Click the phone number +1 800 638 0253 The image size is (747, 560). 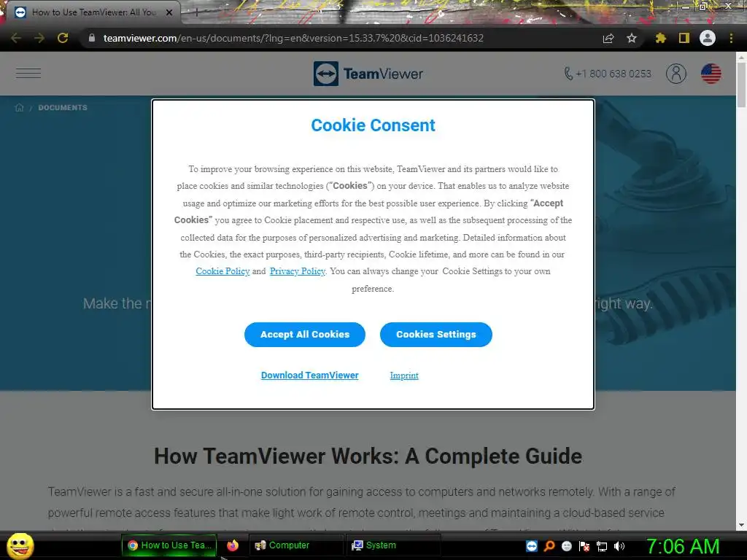click(x=608, y=74)
